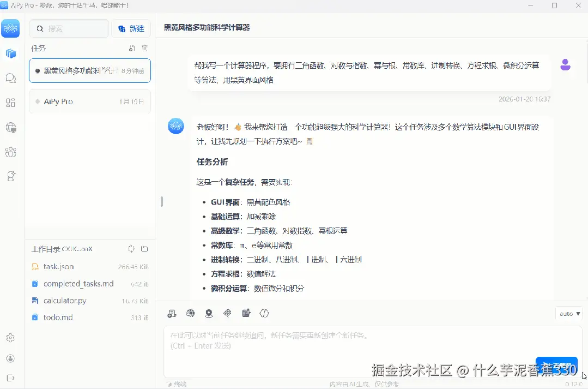Open the tasks panel icon in sidebar
Screen dimensions: 588x389
tap(11, 53)
